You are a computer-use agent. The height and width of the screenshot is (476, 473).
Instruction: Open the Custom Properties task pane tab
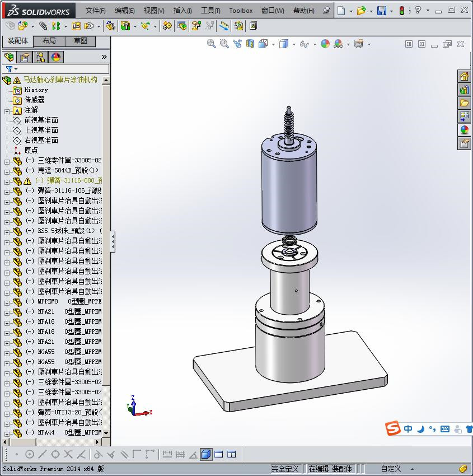coord(464,143)
